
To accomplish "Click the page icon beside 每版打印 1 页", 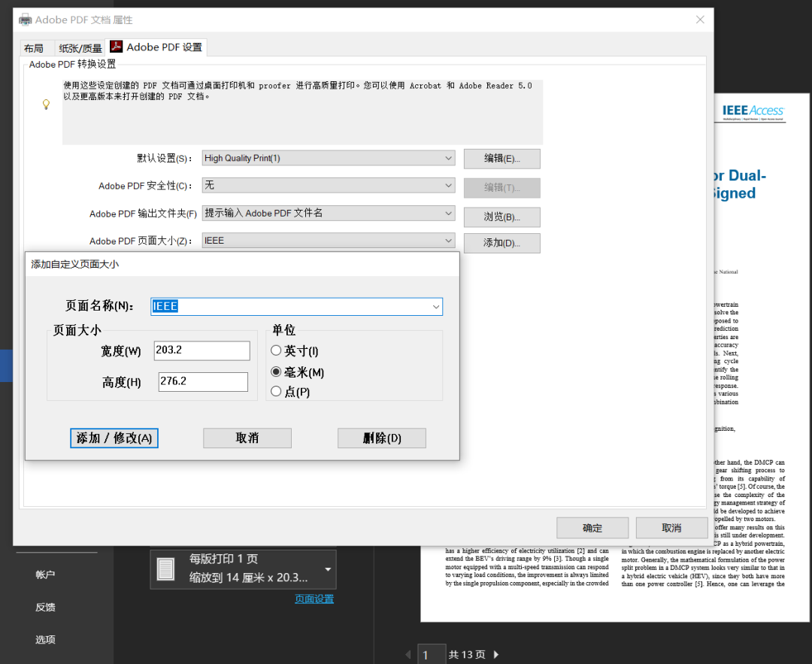I will click(x=165, y=569).
